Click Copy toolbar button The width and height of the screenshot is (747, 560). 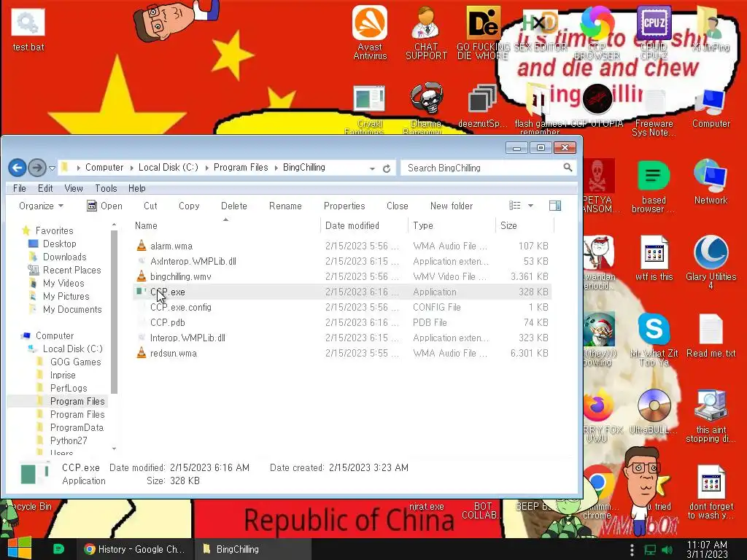(x=189, y=206)
